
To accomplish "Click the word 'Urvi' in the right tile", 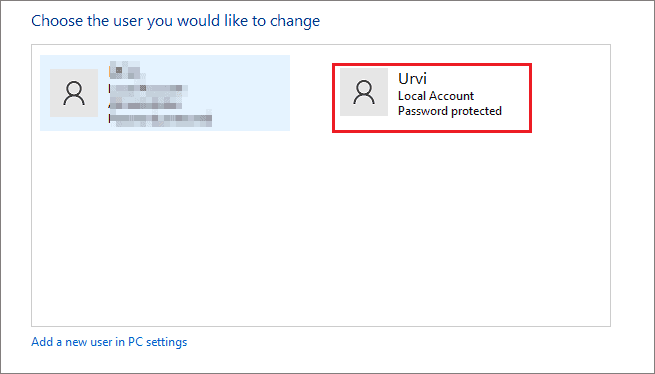I will coord(412,79).
